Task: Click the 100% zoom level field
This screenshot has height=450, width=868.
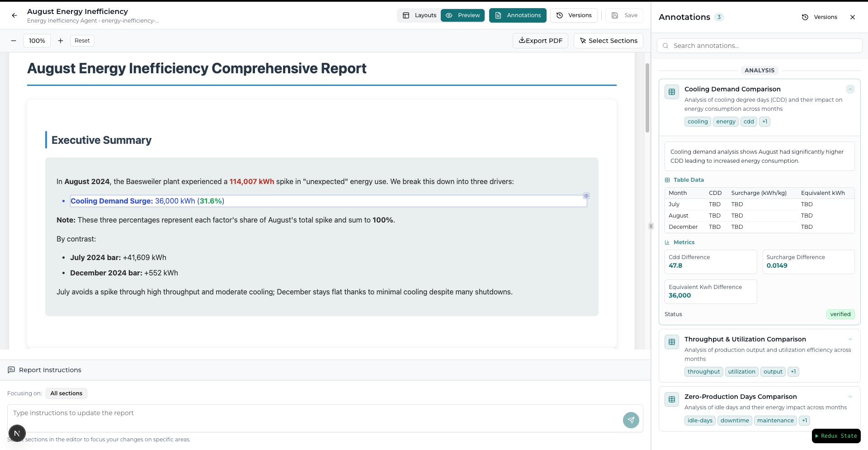Action: [x=37, y=41]
